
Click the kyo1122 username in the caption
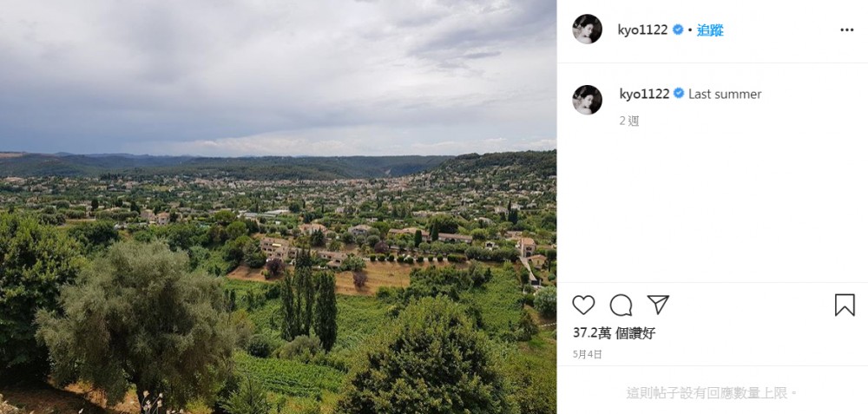[x=644, y=94]
